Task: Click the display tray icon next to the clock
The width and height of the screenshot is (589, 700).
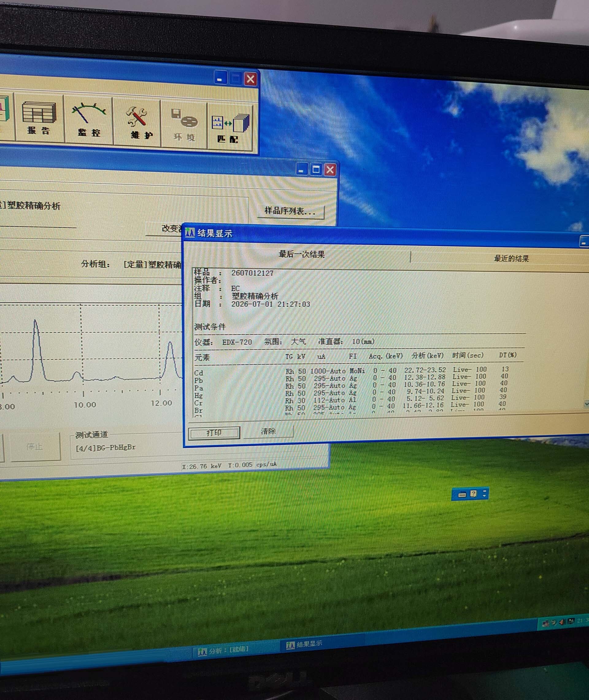Action: click(x=571, y=621)
